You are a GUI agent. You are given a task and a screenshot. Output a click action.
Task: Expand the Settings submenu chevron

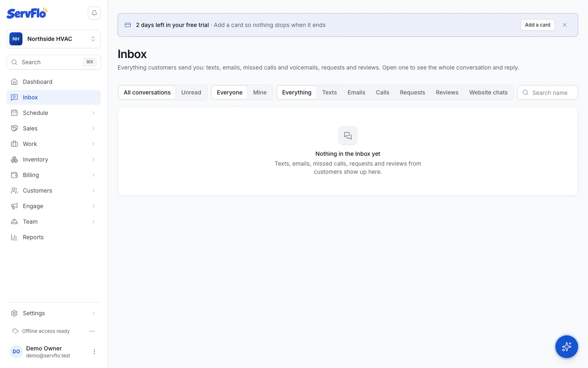(x=94, y=313)
